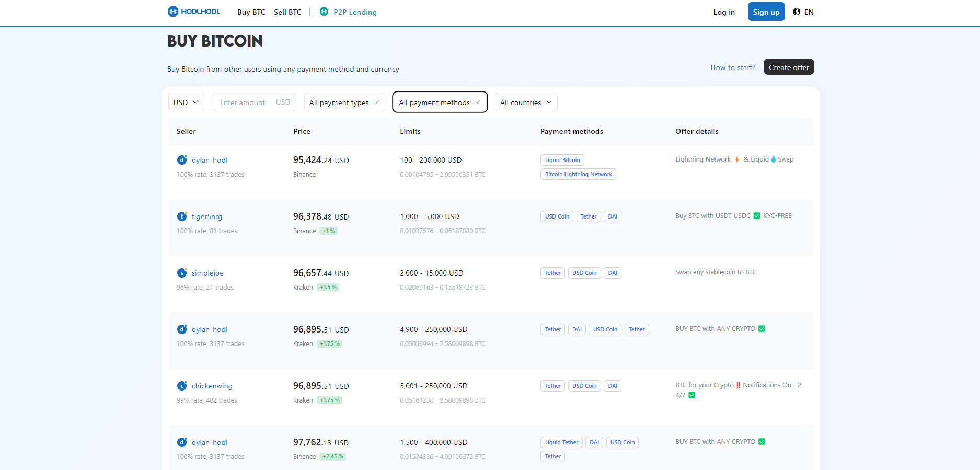The width and height of the screenshot is (980, 470).
Task: Click green checkmark beside KYC-FREE
Action: (757, 216)
